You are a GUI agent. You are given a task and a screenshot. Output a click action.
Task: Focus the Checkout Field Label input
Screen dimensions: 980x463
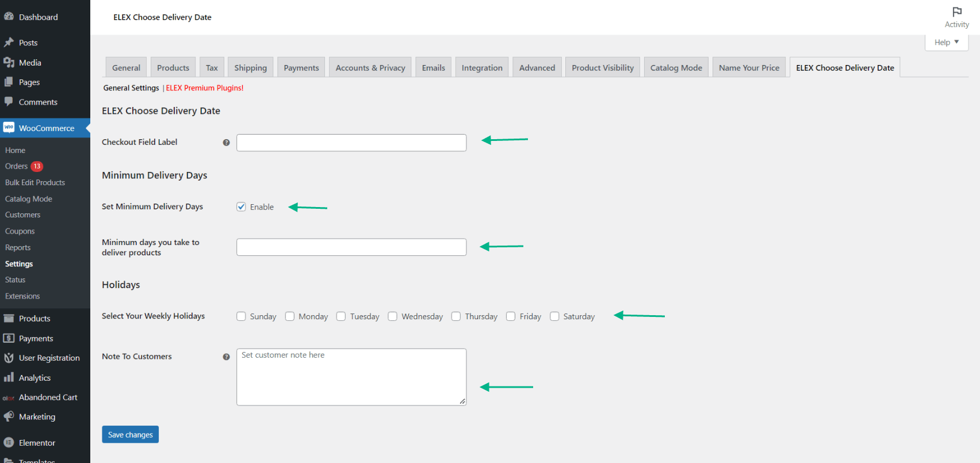351,143
